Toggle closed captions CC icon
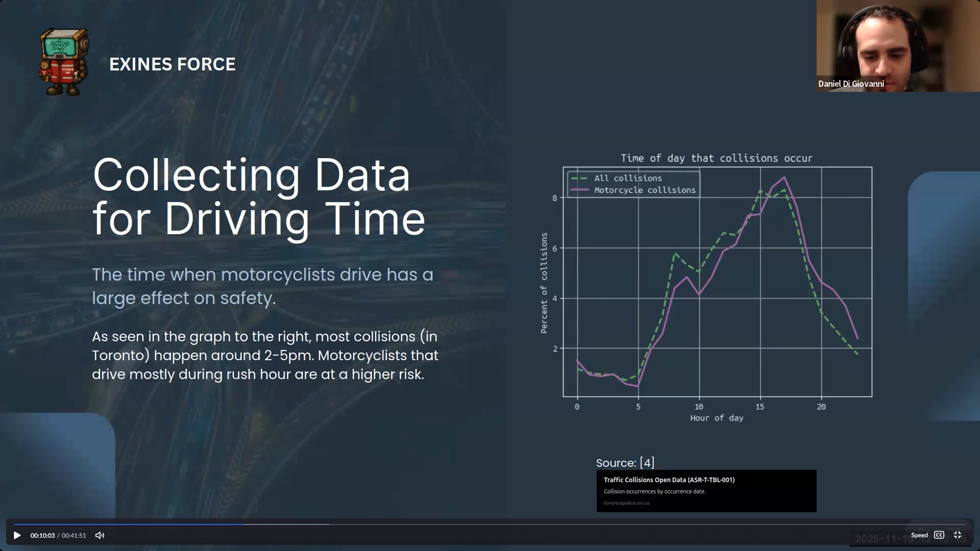Image resolution: width=980 pixels, height=551 pixels. (x=939, y=535)
